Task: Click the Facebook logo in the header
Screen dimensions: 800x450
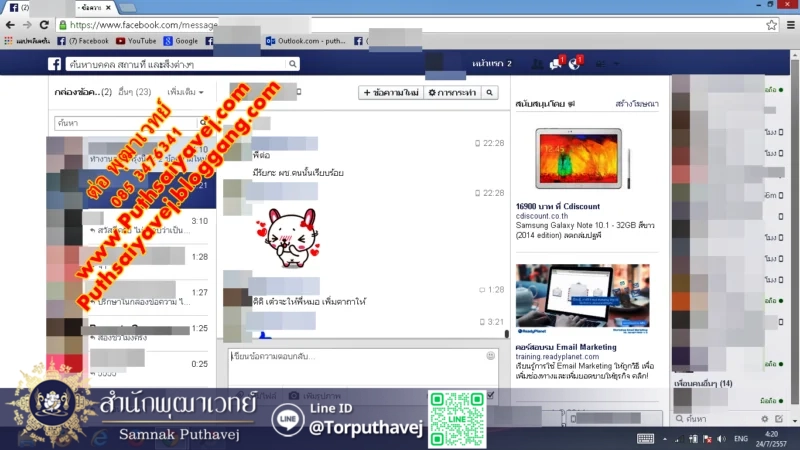Action: click(54, 64)
